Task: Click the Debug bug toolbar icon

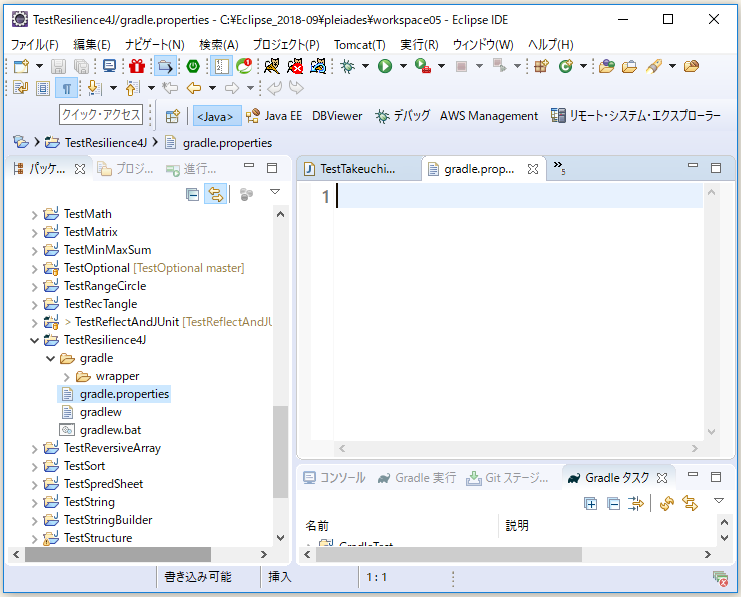Action: click(x=347, y=66)
